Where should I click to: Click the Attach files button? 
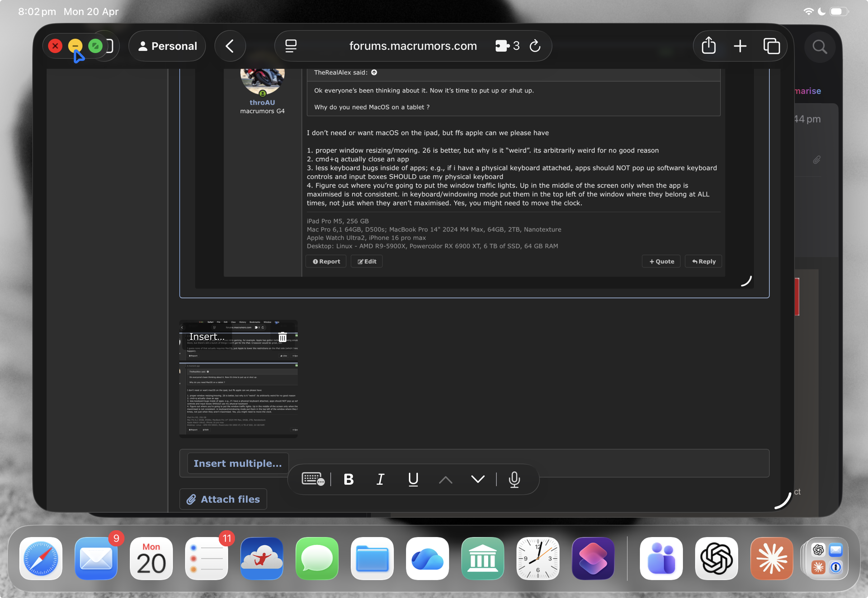tap(223, 499)
